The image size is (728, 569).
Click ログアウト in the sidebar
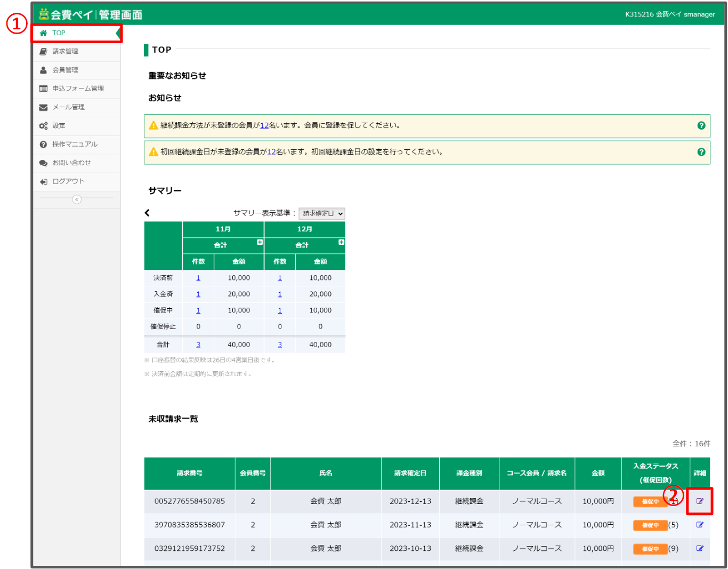pyautogui.click(x=68, y=181)
